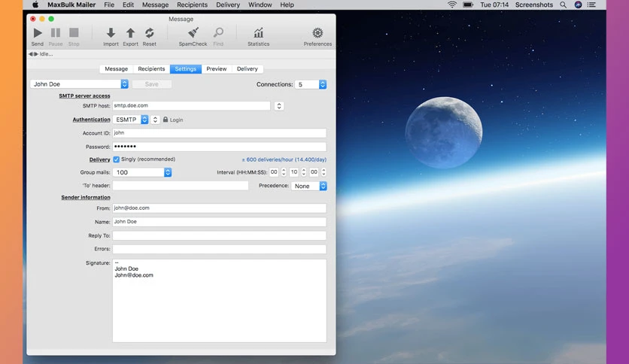Click the Delivery underlined label in settings
Viewport: 629px width, 364px height.
[99, 159]
